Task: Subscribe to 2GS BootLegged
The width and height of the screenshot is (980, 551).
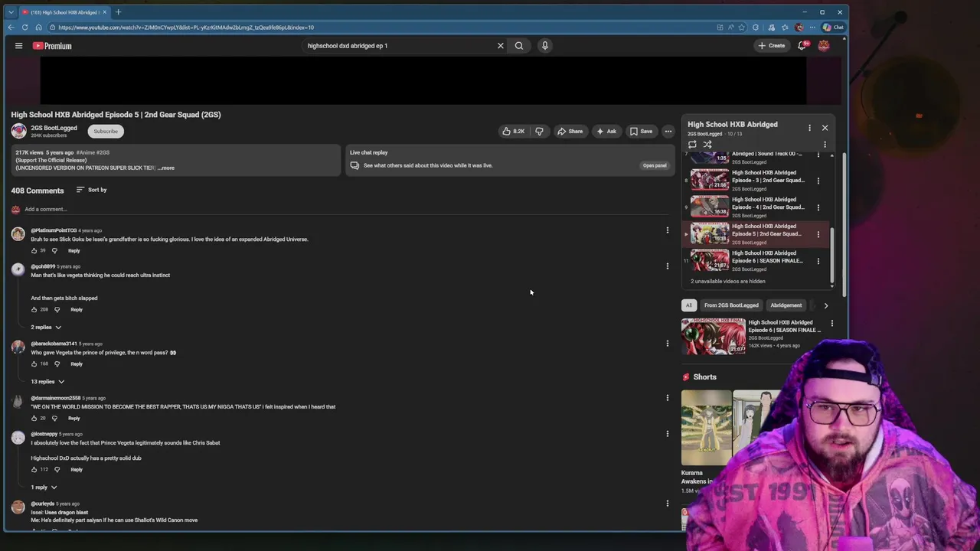Action: point(106,132)
